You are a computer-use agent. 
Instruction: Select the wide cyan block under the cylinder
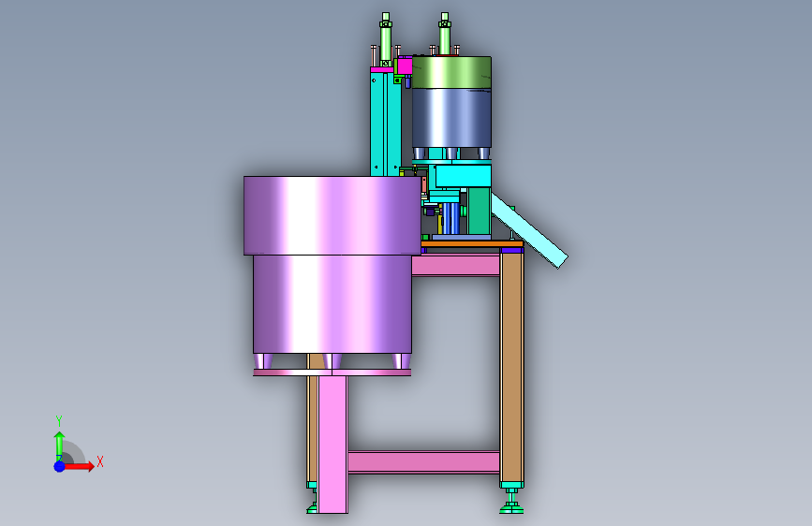[463, 176]
